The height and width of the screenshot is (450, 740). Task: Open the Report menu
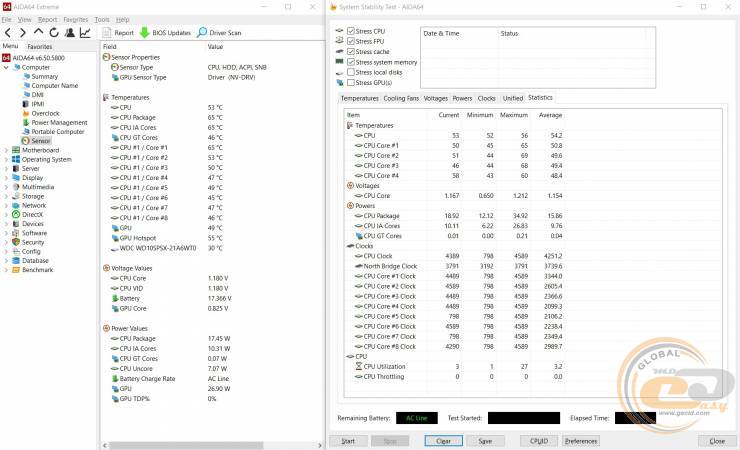click(47, 19)
